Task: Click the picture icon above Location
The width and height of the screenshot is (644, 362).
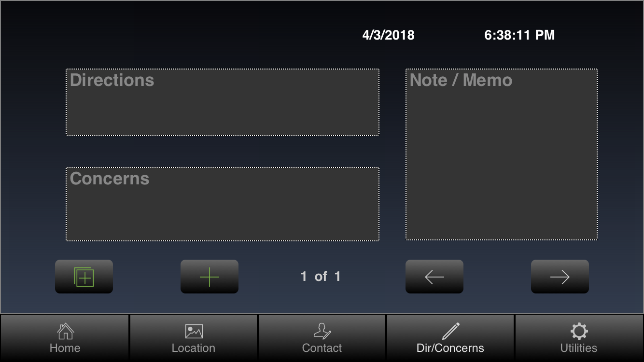Action: pos(194,332)
